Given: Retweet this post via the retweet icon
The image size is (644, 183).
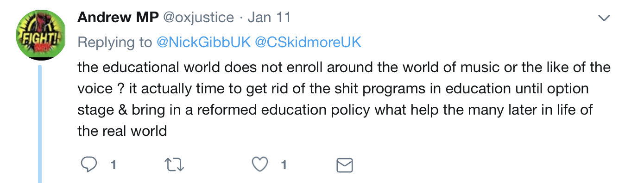Looking at the screenshot, I should (174, 165).
